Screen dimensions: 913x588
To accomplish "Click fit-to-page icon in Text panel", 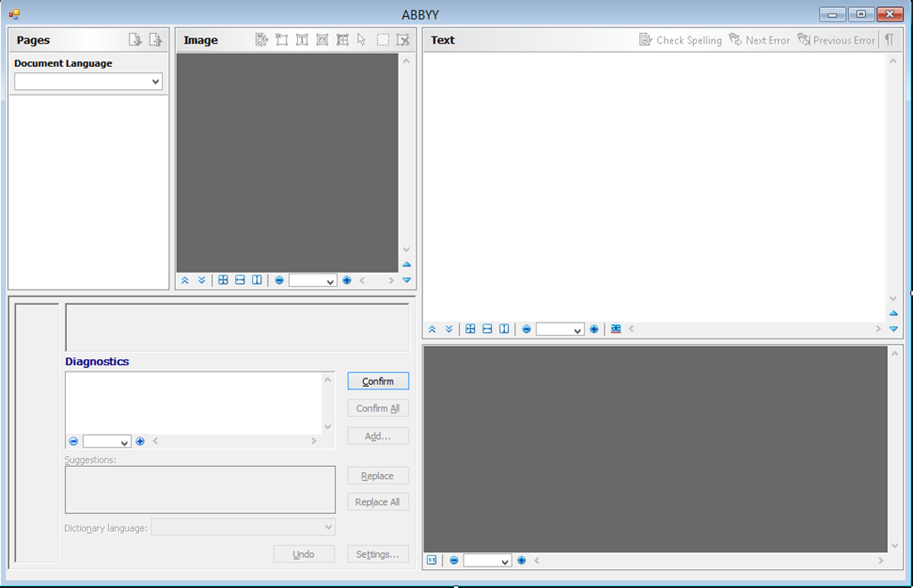I will pos(471,329).
